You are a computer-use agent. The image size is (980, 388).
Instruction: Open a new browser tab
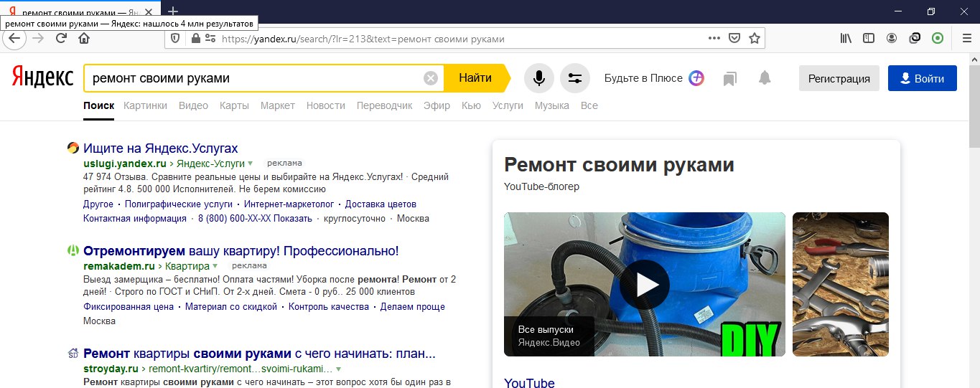point(172,11)
